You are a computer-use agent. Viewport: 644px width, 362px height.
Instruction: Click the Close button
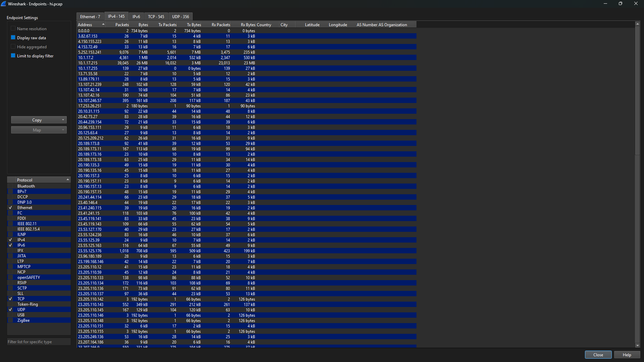pyautogui.click(x=598, y=355)
